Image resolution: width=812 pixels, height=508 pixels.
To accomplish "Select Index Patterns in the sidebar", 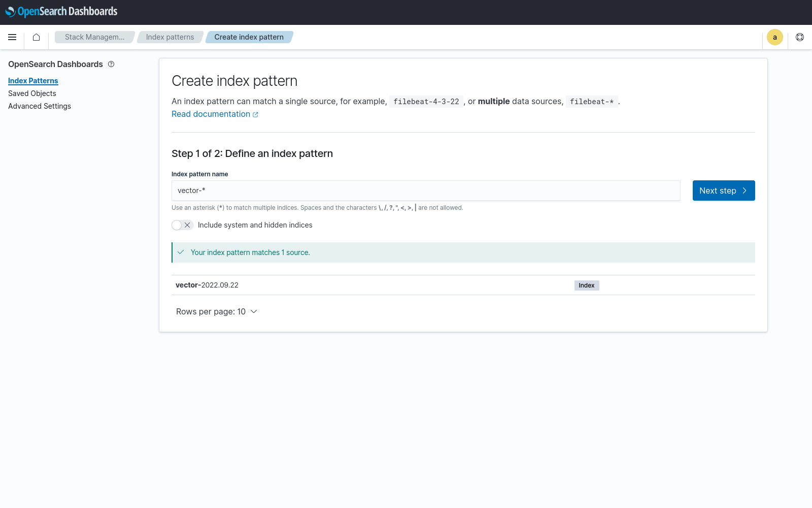I will click(x=33, y=80).
